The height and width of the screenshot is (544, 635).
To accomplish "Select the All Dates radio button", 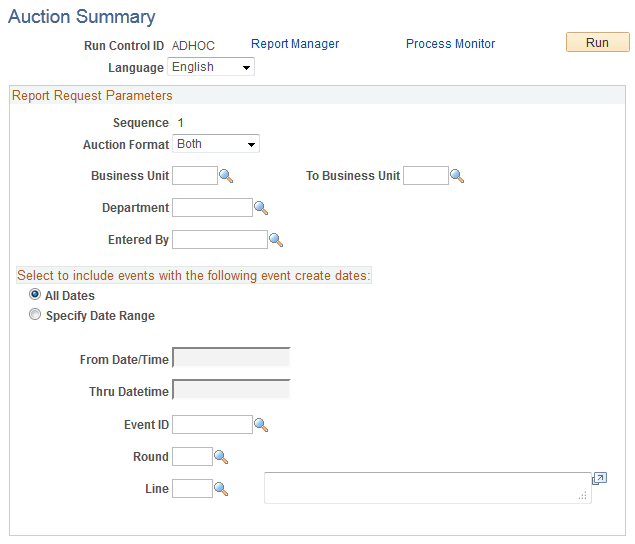I will [x=35, y=294].
